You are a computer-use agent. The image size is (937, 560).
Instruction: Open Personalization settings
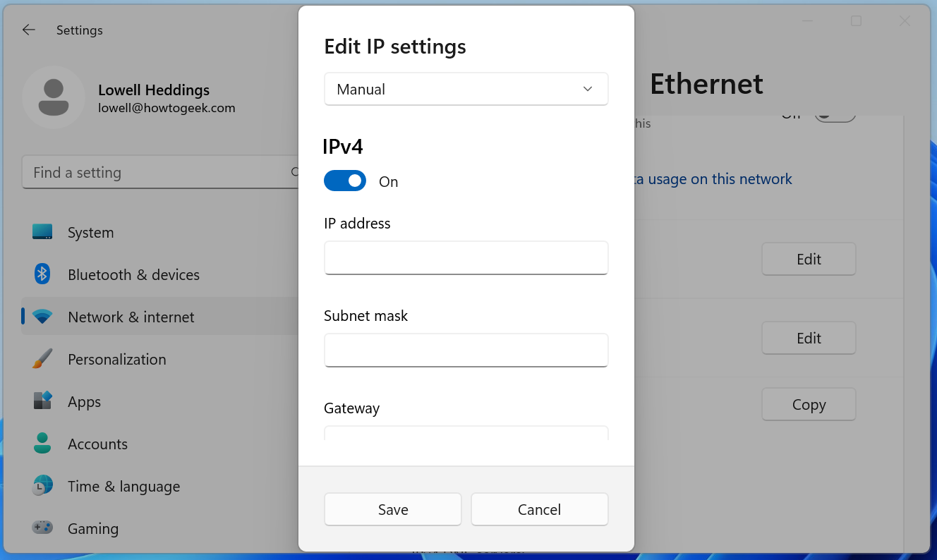point(116,359)
